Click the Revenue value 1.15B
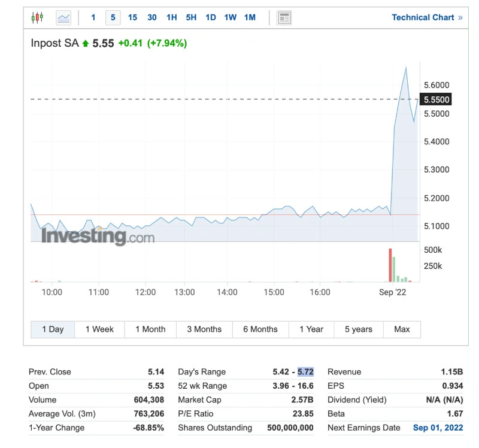The width and height of the screenshot is (479, 448). [x=452, y=371]
